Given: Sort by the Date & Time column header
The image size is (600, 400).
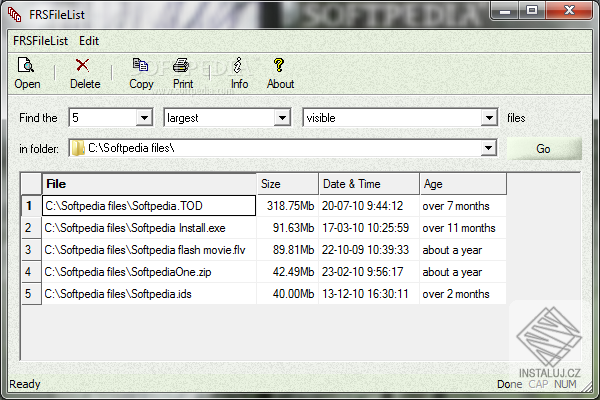Looking at the screenshot, I should [x=369, y=184].
